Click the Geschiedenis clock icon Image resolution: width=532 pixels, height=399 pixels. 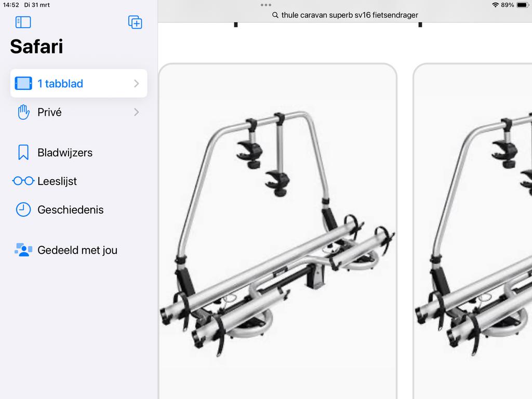pyautogui.click(x=23, y=210)
